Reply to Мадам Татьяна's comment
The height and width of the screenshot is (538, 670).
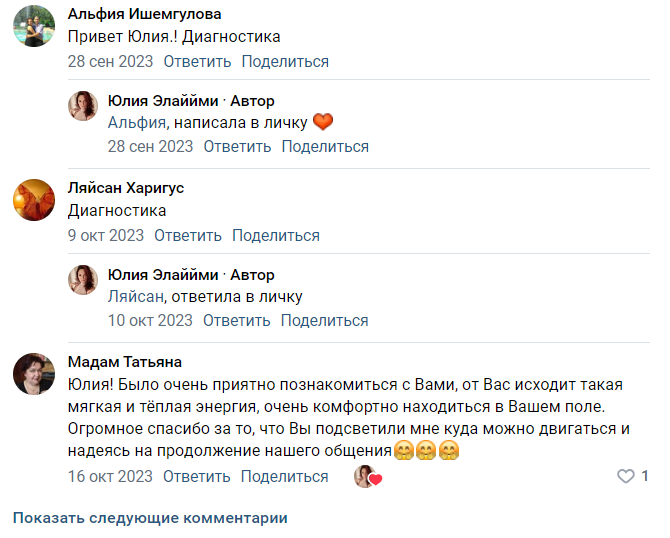[197, 476]
